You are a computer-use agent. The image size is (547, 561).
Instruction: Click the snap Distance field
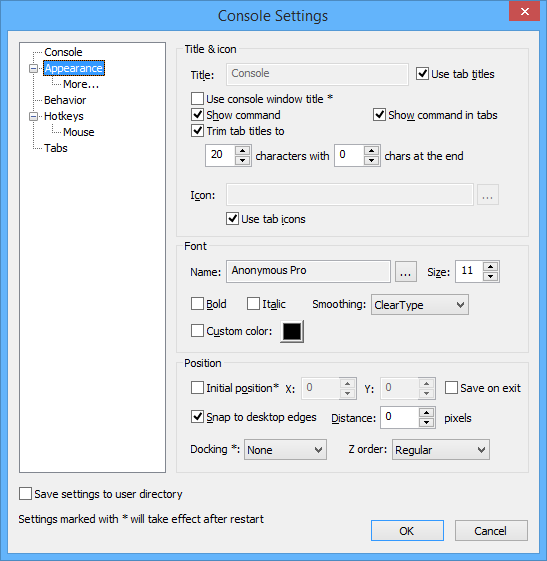coord(400,417)
